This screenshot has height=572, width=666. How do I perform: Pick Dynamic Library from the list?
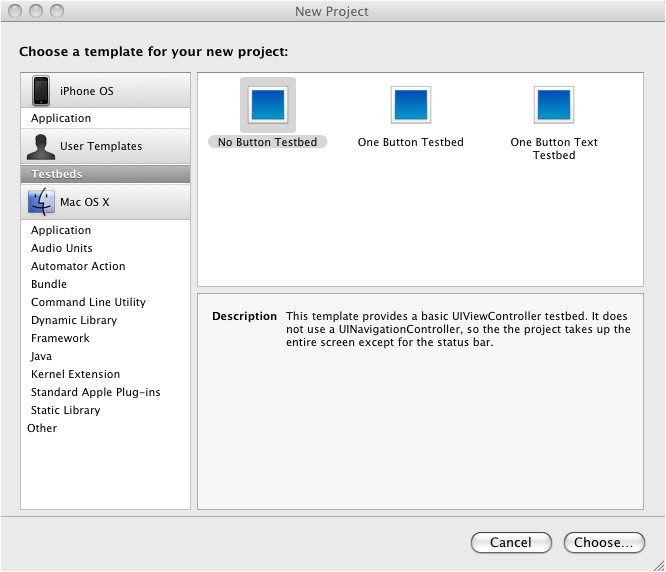(74, 320)
